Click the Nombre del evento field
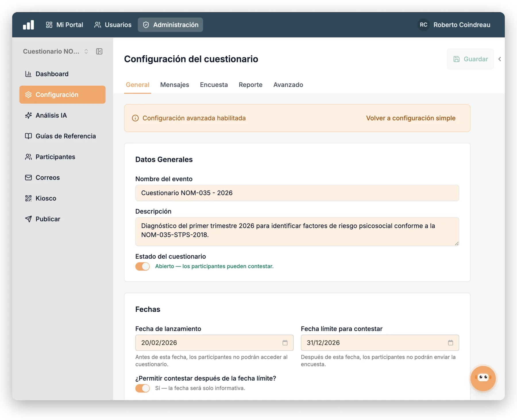This screenshot has height=420, width=517. (297, 193)
